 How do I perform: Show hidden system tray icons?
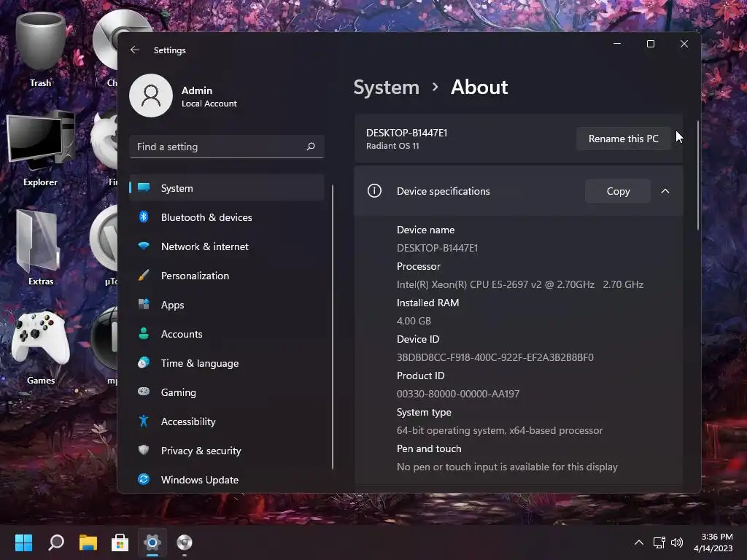[639, 542]
